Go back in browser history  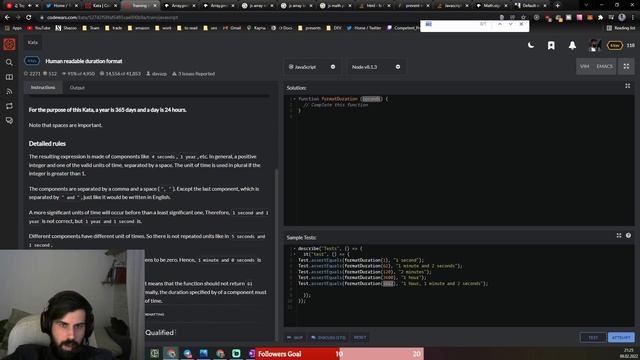(7, 18)
